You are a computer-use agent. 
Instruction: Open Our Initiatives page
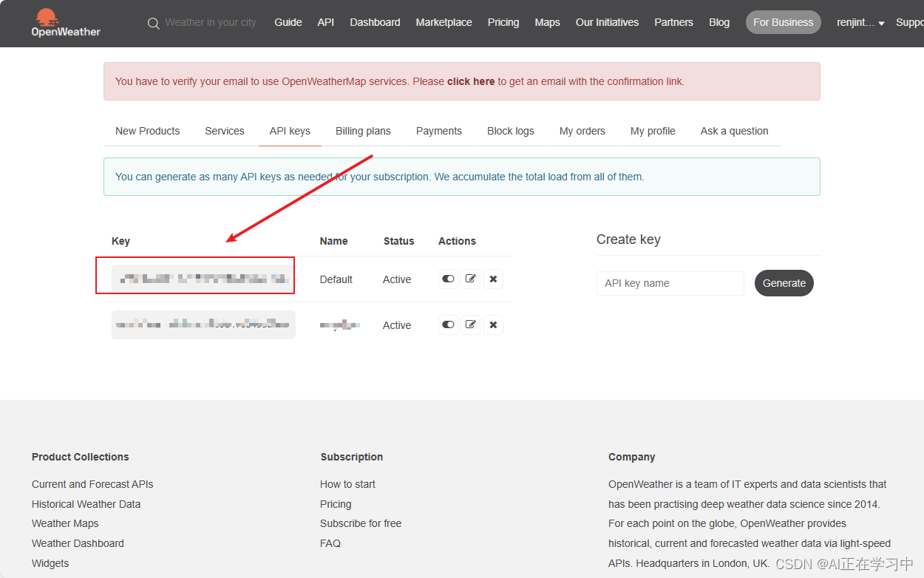click(607, 22)
